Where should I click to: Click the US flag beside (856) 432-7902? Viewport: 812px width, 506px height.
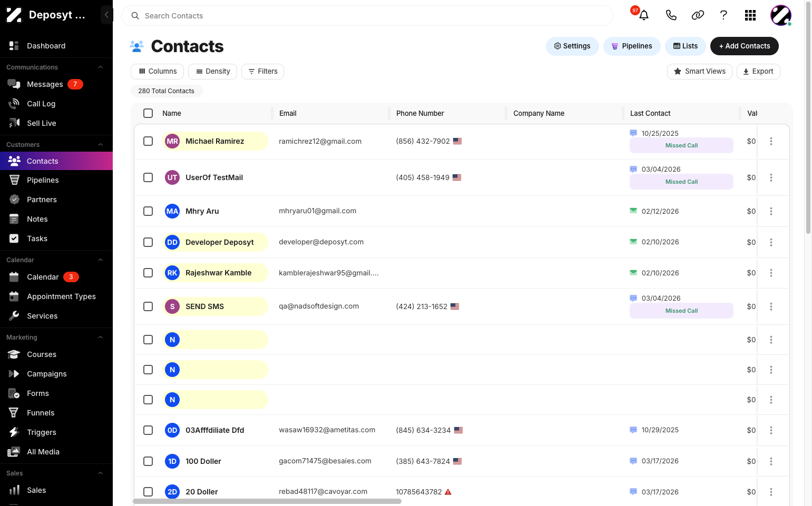click(457, 141)
